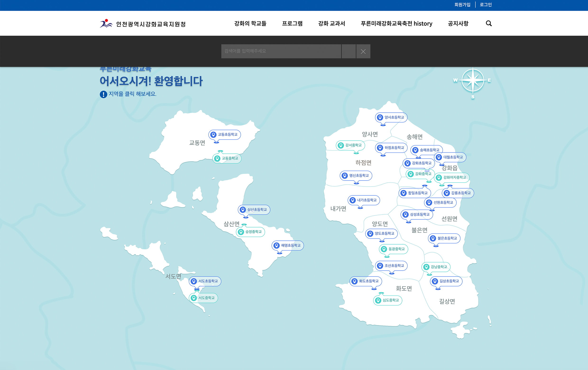This screenshot has height=370, width=588.
Task: Select the 선원초등학교 map pin
Action: (440, 203)
